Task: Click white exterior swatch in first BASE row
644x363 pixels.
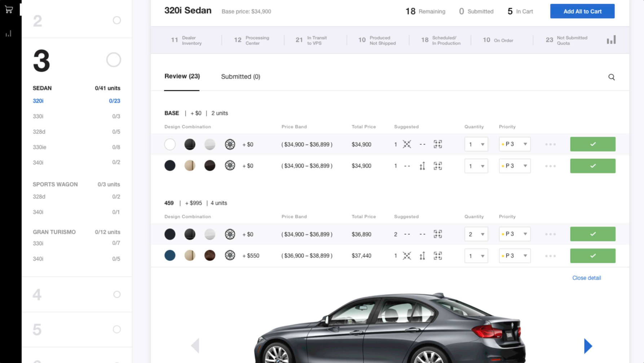Action: click(170, 144)
